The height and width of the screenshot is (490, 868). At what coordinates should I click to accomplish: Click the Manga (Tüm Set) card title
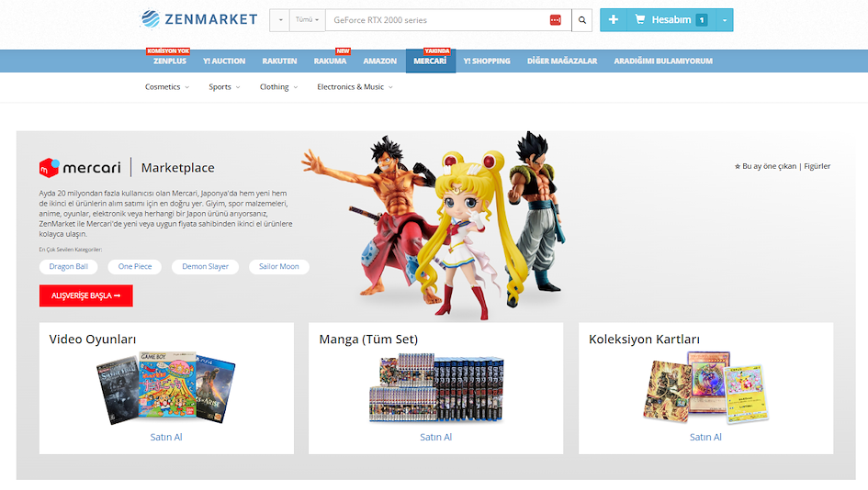pyautogui.click(x=368, y=339)
